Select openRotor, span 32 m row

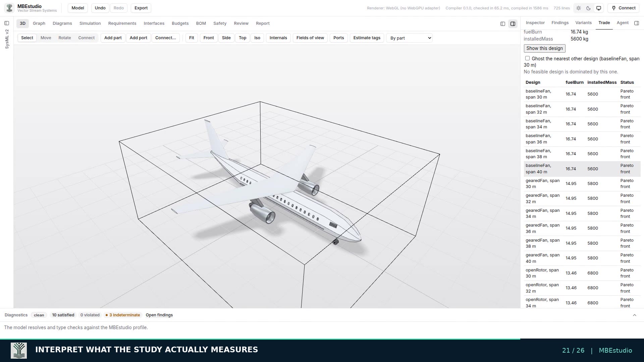pos(582,288)
